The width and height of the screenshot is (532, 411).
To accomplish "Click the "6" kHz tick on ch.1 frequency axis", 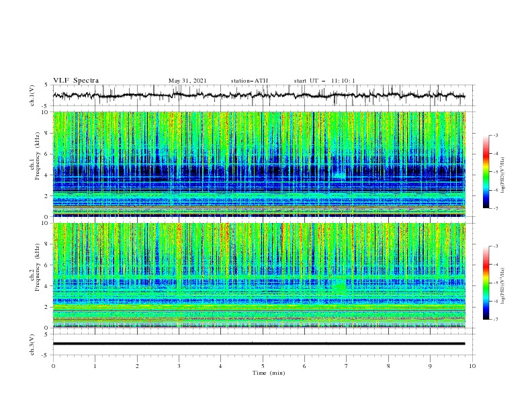I will [x=48, y=154].
